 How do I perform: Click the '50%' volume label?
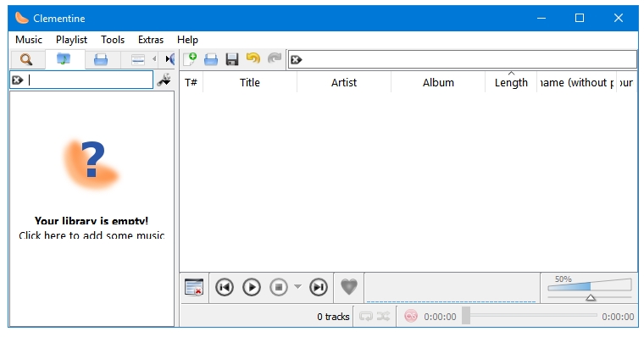click(x=563, y=279)
